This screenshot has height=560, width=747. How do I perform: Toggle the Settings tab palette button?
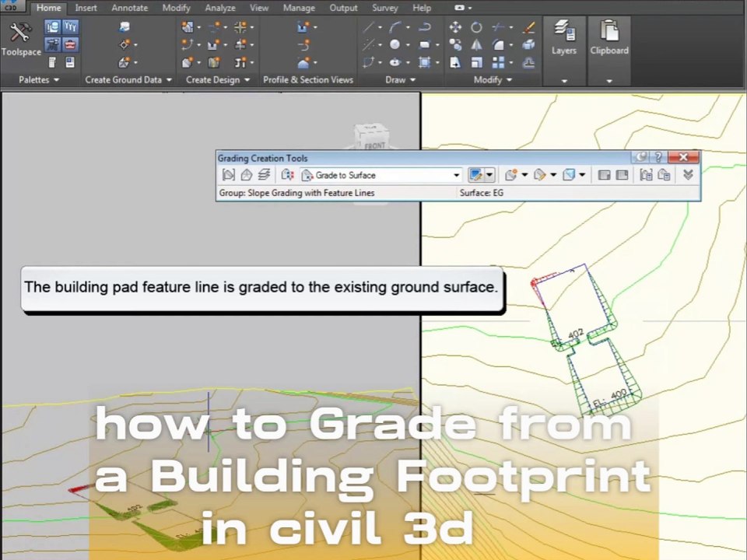[x=71, y=26]
